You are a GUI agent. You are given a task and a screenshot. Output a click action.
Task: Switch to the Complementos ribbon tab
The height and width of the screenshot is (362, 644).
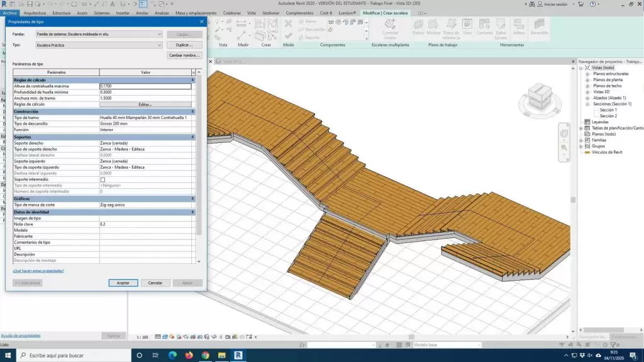[x=299, y=13]
